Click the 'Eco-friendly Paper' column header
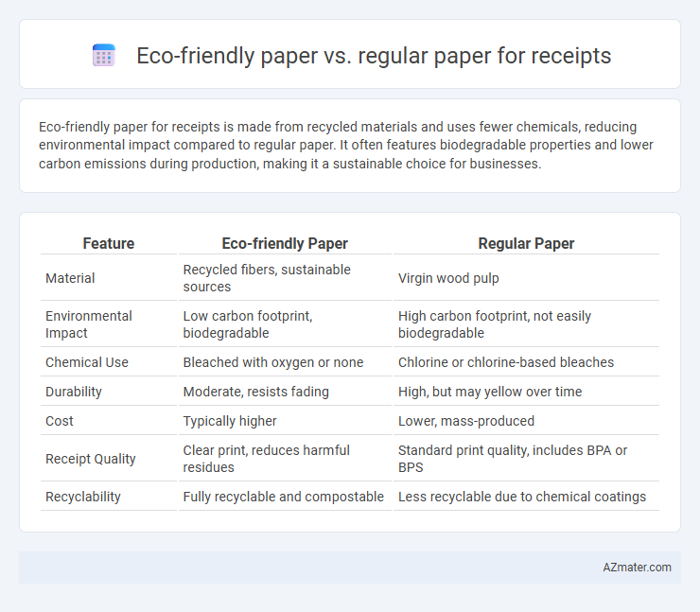Image resolution: width=700 pixels, height=612 pixels. point(285,243)
